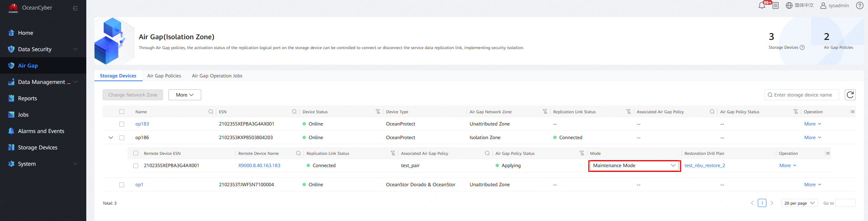This screenshot has width=868, height=221.
Task: Switch to Air Gap Operation Jobs tab
Action: point(217,76)
